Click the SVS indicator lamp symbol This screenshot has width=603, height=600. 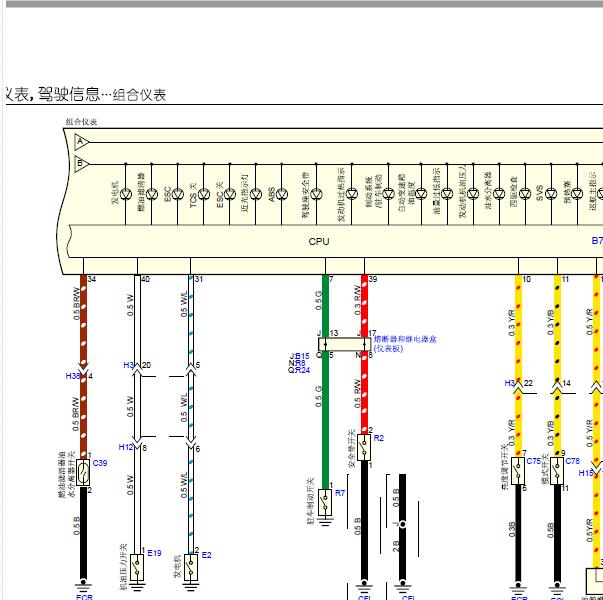click(551, 194)
